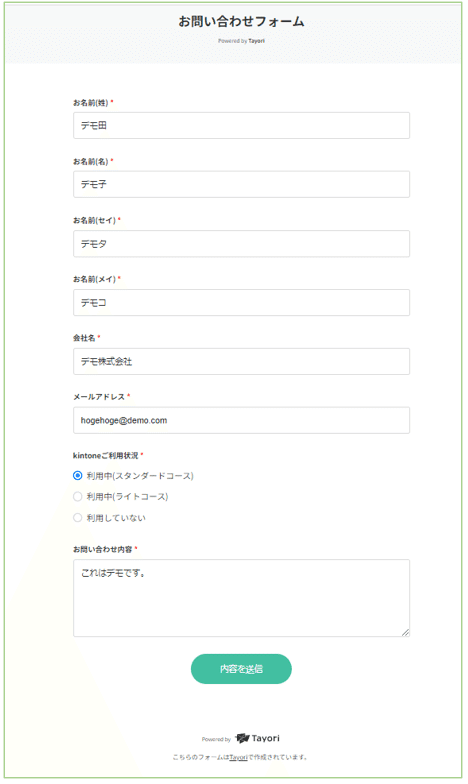Select the 利用していない radio button
Viewport: 468px width, 784px height.
coord(78,518)
